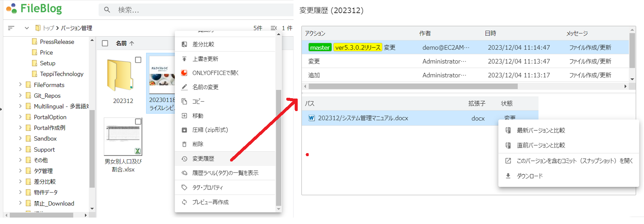Click the 上書き更新 upload icon
The image size is (644, 224).
click(x=184, y=59)
